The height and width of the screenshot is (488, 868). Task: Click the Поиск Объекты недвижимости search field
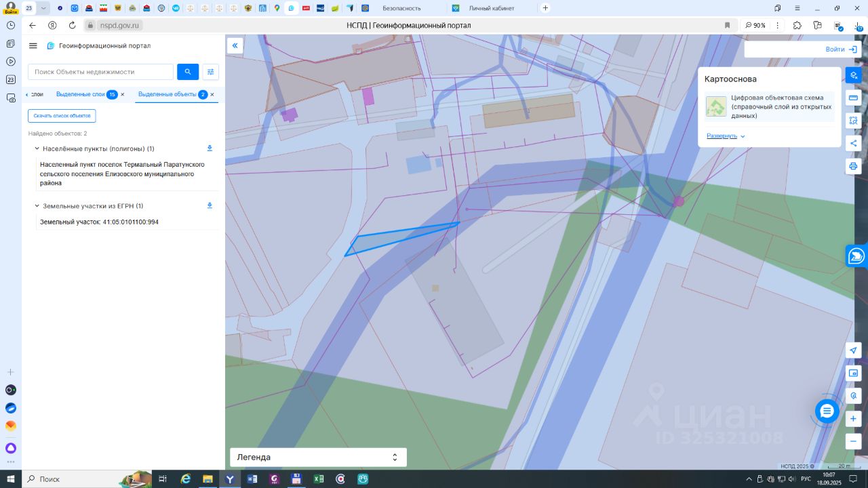point(100,72)
